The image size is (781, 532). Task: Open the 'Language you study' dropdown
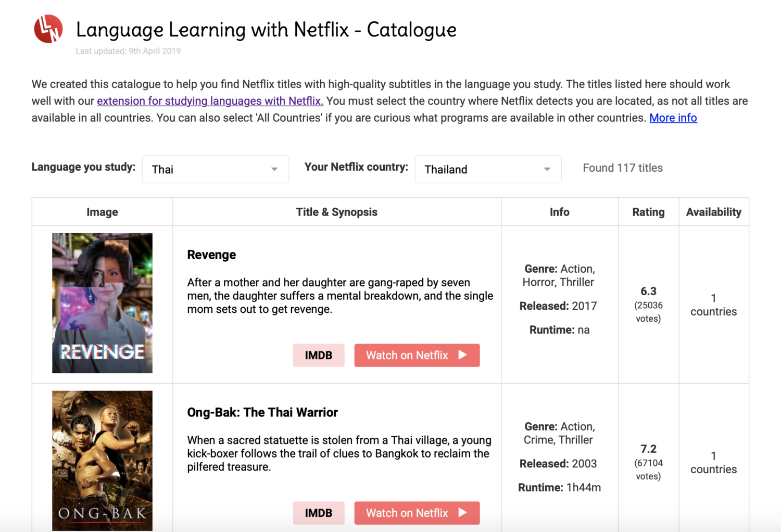pyautogui.click(x=215, y=169)
